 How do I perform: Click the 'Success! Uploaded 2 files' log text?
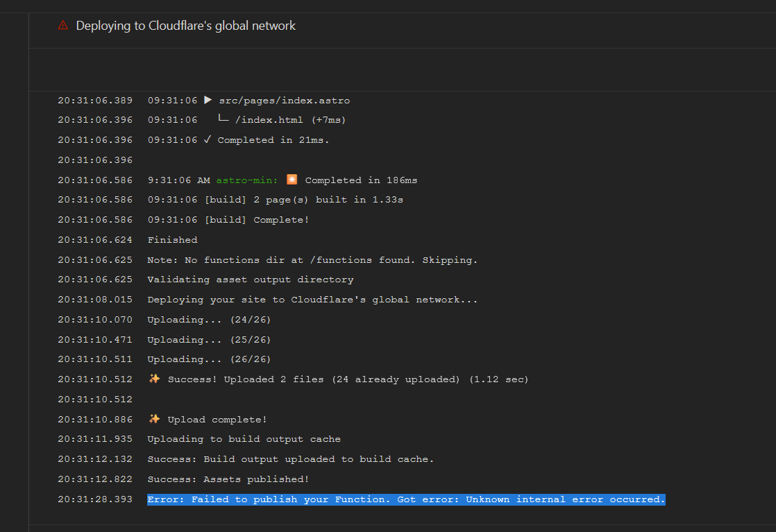pyautogui.click(x=348, y=379)
